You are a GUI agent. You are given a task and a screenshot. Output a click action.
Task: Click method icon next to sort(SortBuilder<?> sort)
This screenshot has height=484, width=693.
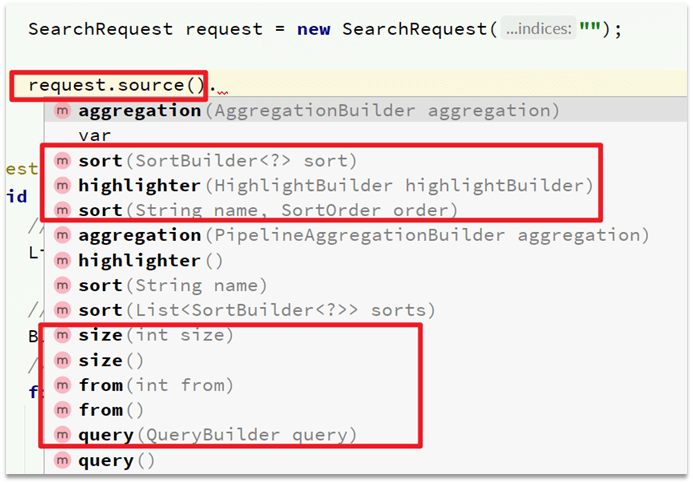pos(62,161)
